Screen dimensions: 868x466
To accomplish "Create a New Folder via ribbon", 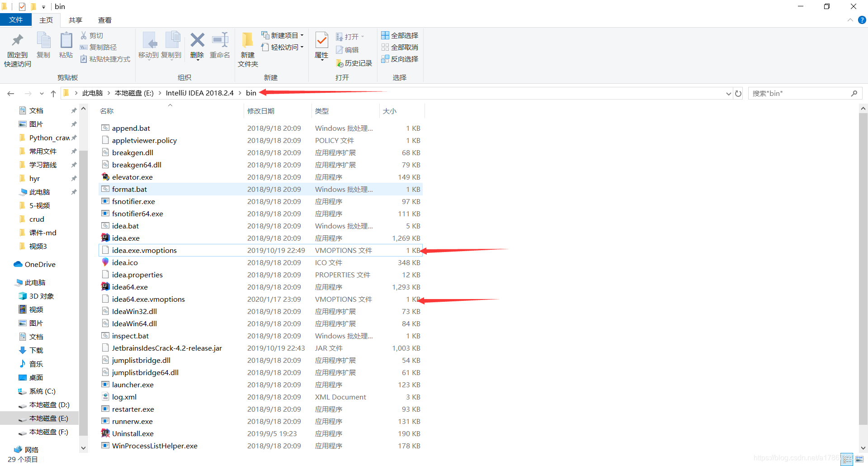I will [x=248, y=50].
